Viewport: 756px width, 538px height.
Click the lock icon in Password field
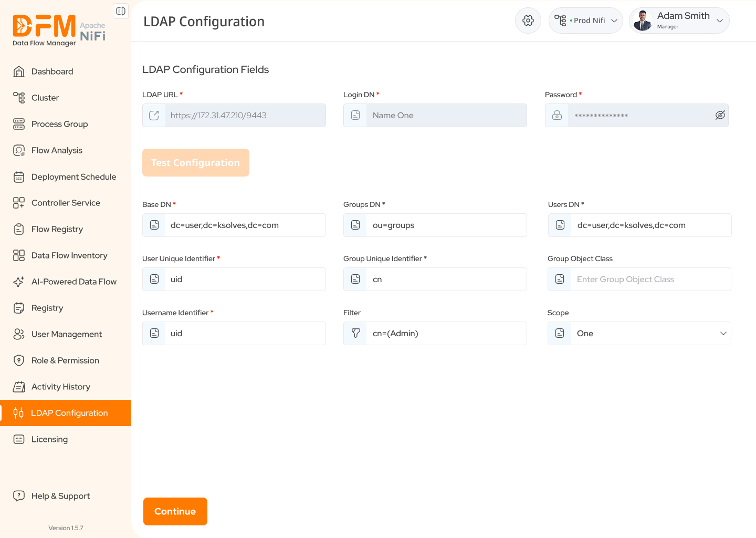557,116
